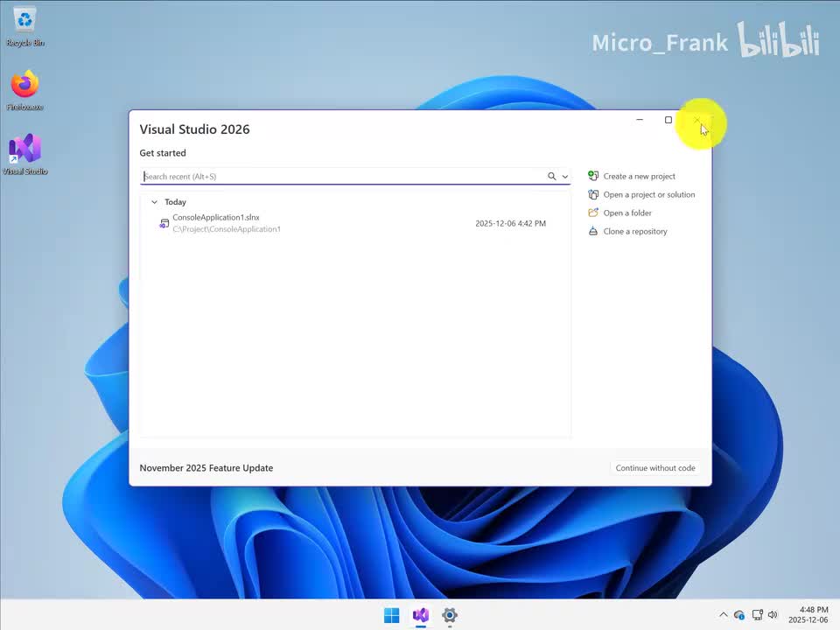Select the Visual Studio desktop shortcut
The width and height of the screenshot is (840, 630).
click(25, 154)
